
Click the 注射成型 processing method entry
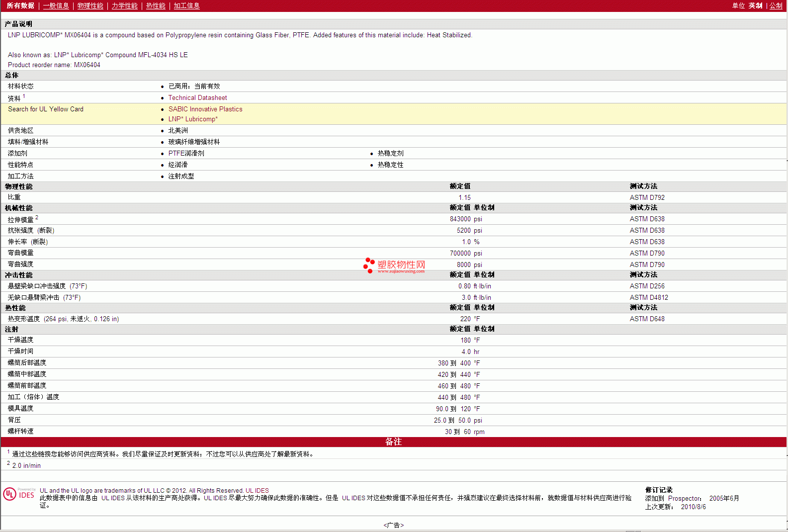181,177
